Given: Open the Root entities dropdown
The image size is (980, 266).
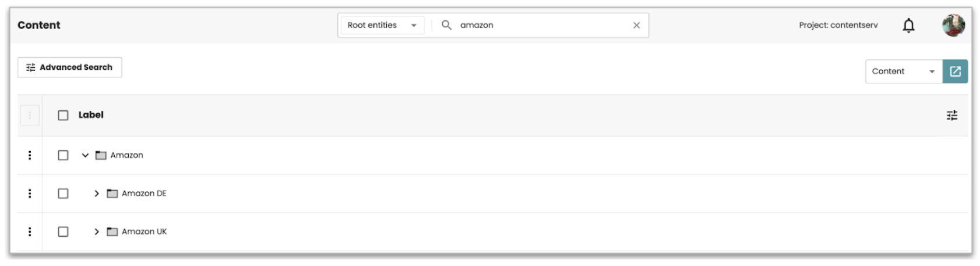Looking at the screenshot, I should tap(382, 25).
